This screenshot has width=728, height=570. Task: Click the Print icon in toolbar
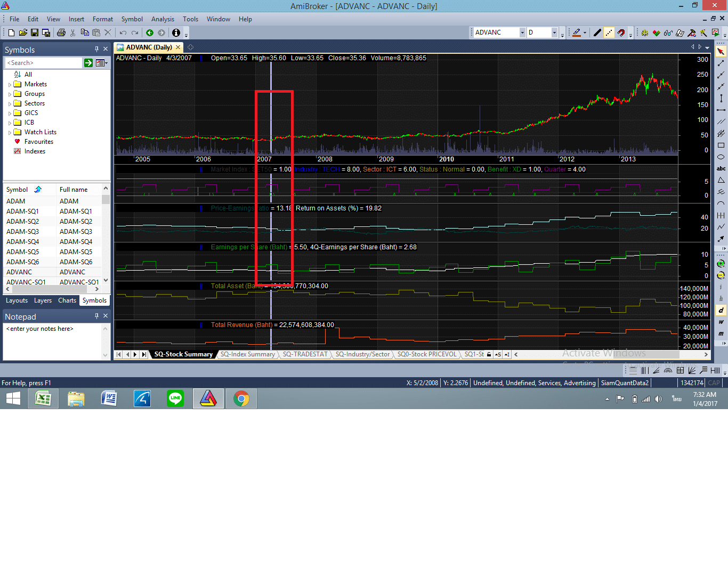[61, 33]
